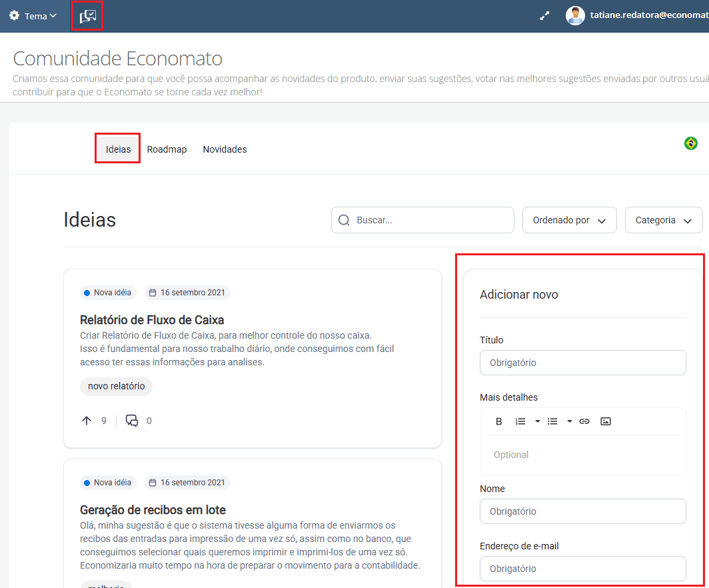The image size is (709, 588).
Task: Open the community feedback icon in top bar
Action: [87, 16]
